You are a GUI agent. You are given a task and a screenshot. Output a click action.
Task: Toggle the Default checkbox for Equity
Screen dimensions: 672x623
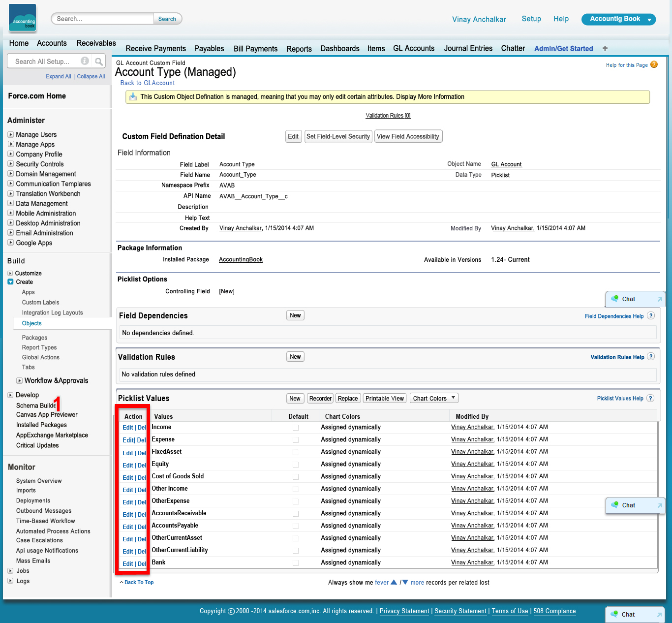[x=296, y=465]
